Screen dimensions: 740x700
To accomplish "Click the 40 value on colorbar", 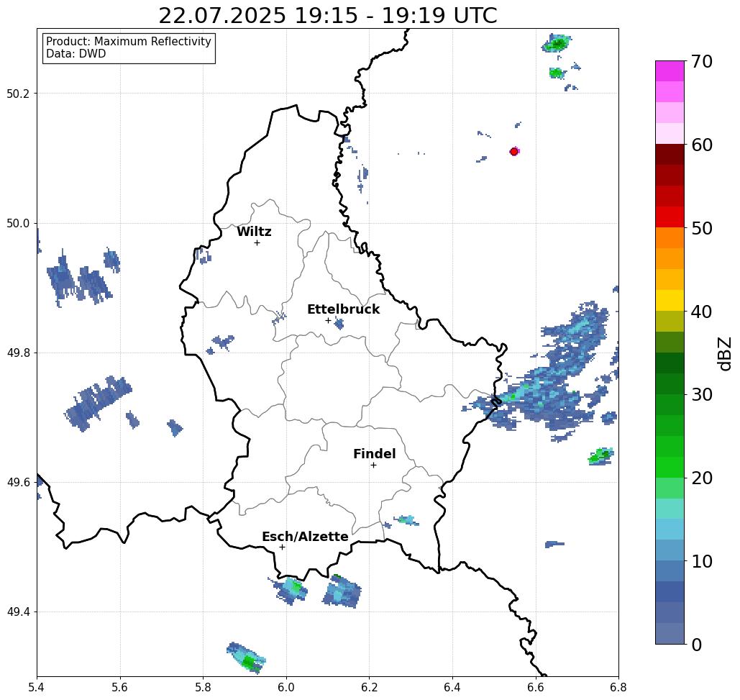I will (x=701, y=312).
